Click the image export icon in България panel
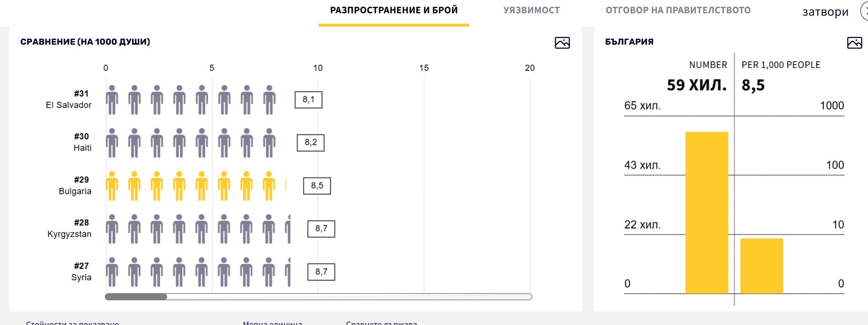The image size is (868, 325). [x=854, y=43]
